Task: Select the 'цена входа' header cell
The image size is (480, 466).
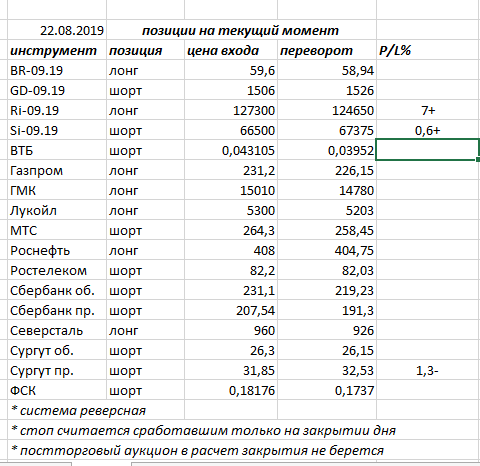Action: [x=231, y=50]
